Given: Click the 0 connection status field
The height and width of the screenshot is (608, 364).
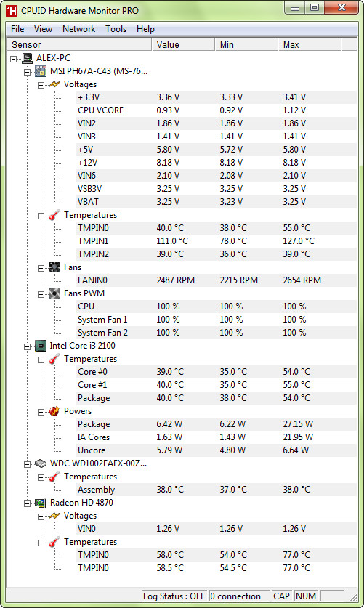Looking at the screenshot, I should coord(239,596).
